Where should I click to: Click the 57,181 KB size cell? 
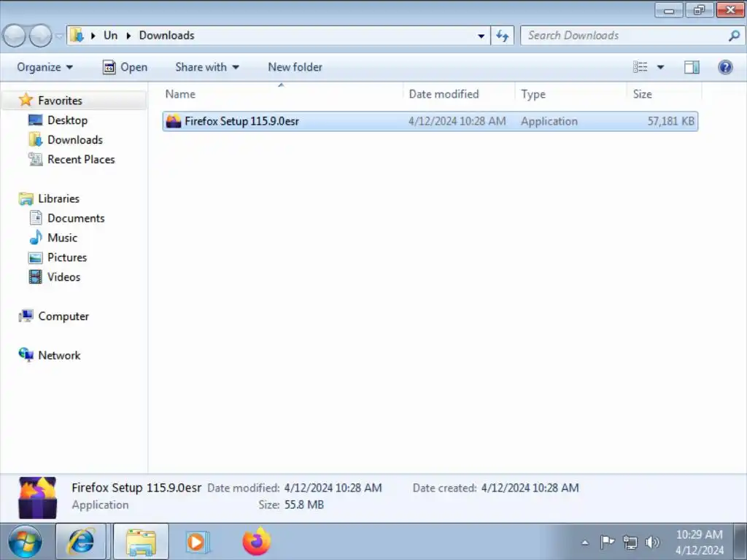(x=671, y=122)
